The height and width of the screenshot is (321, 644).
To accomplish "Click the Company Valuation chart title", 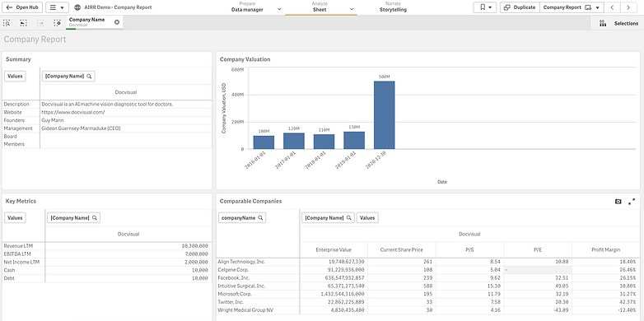I will 245,59.
